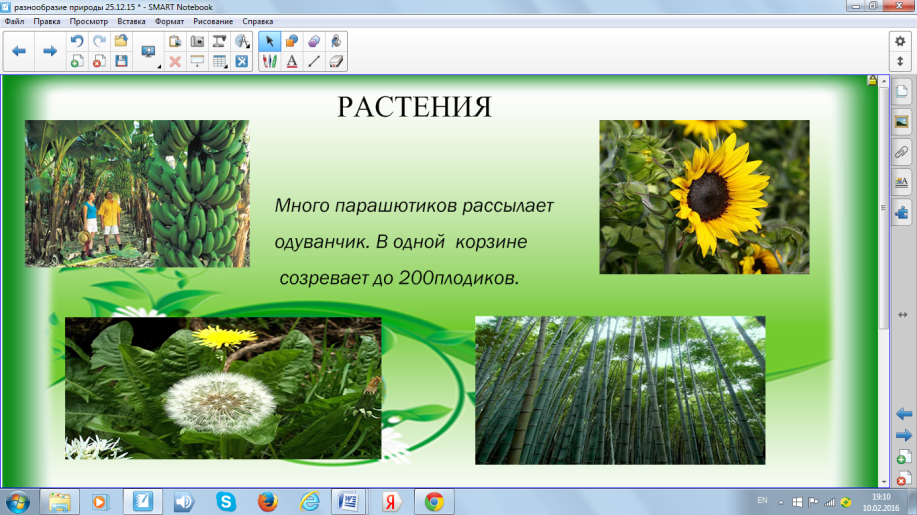Select the Lines drawing tool
Image resolution: width=917 pixels, height=515 pixels.
[x=314, y=61]
